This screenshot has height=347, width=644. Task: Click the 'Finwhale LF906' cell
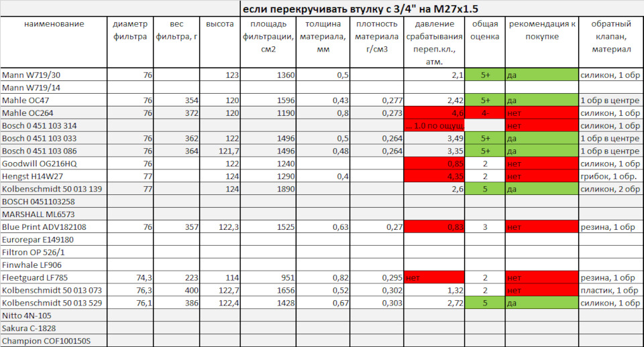[x=54, y=265]
